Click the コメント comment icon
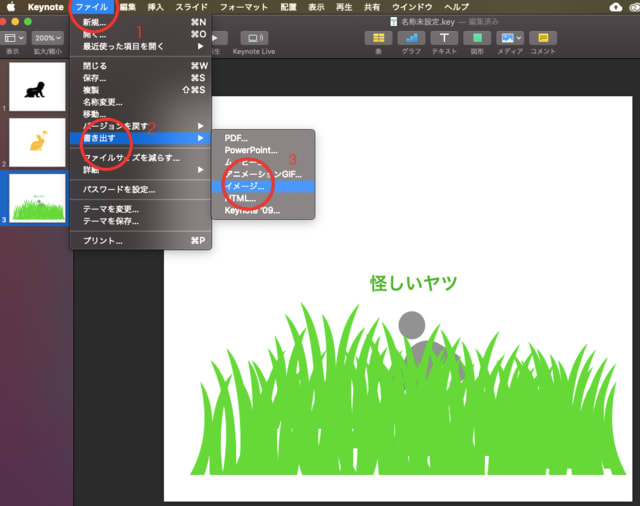This screenshot has height=506, width=640. coord(543,38)
